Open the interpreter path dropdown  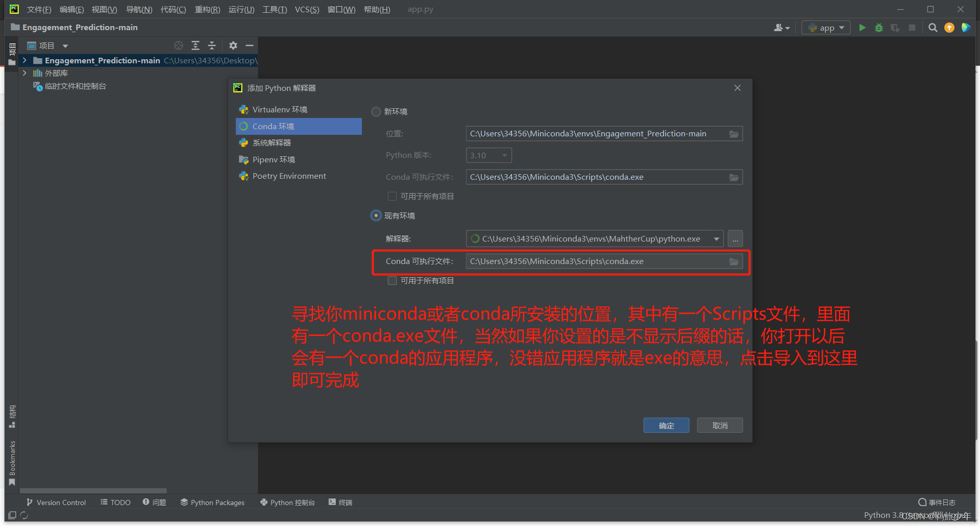pyautogui.click(x=717, y=239)
